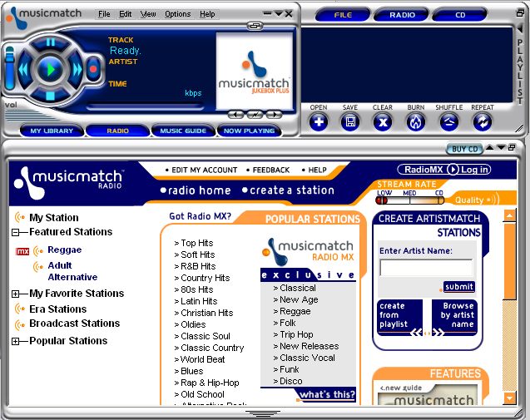Image resolution: width=530 pixels, height=420 pixels.
Task: Click RadioMX Log in button
Action: [444, 170]
